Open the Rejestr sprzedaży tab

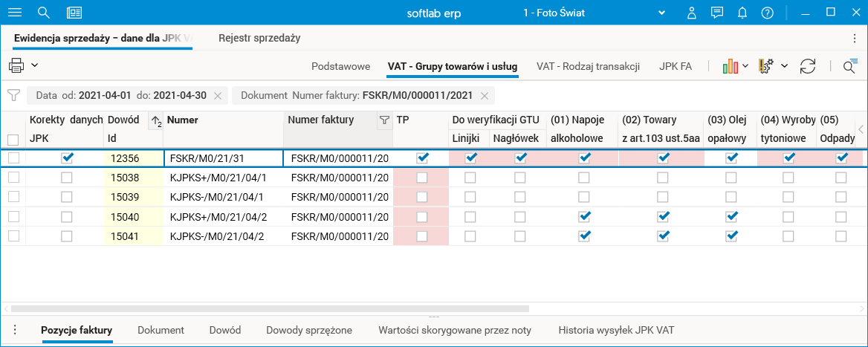point(259,37)
